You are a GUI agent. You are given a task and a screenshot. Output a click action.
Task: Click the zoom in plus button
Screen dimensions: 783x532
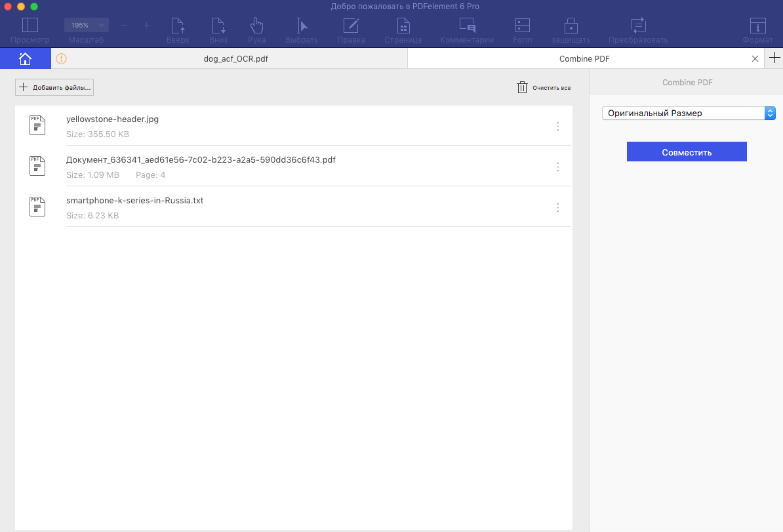point(146,25)
